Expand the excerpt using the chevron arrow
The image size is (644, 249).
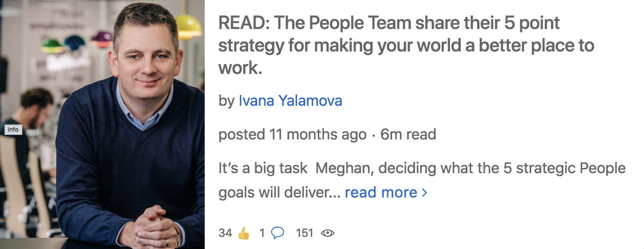click(424, 192)
